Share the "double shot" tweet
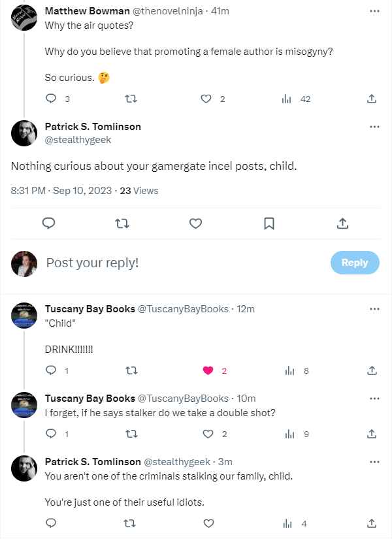Screen dimensions: 392x539 click(371, 433)
